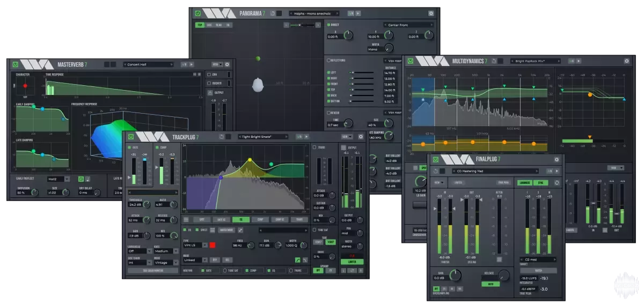Toggle Panorama Direct checkbox
The height and width of the screenshot is (304, 644).
click(329, 25)
